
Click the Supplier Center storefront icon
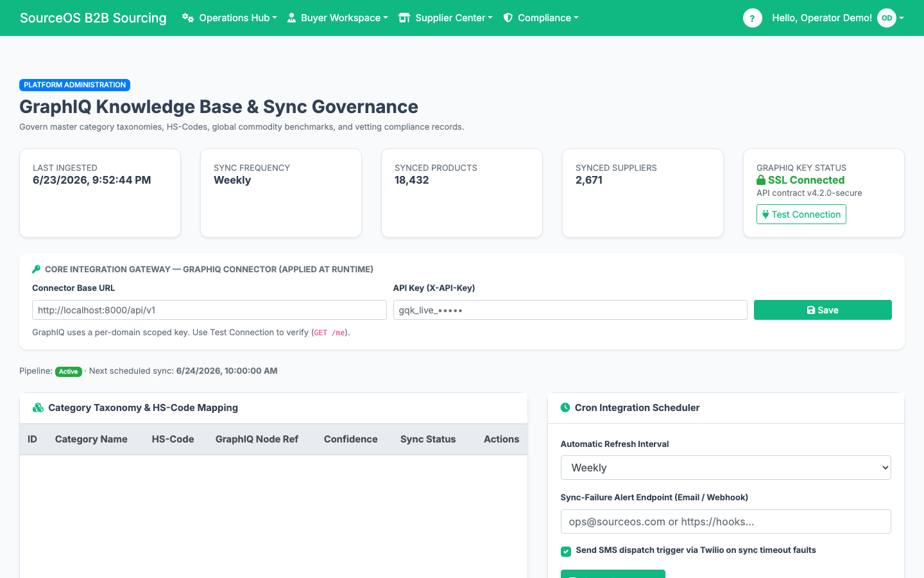point(404,18)
